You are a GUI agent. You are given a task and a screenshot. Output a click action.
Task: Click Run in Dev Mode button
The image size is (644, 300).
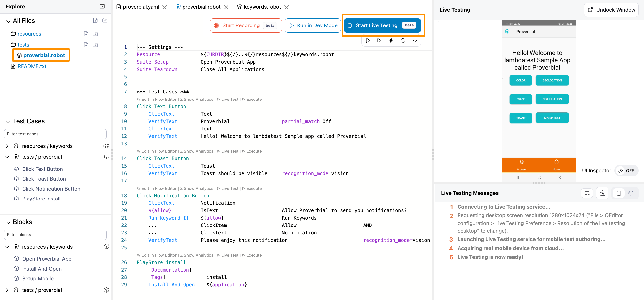point(313,25)
